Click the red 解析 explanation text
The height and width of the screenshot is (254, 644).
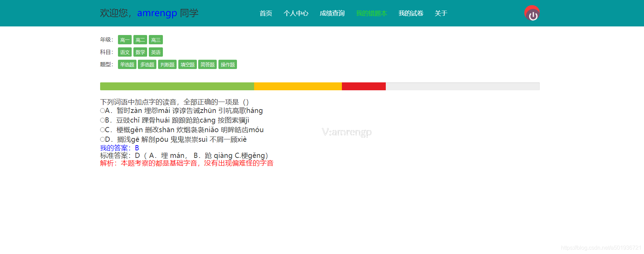point(187,163)
